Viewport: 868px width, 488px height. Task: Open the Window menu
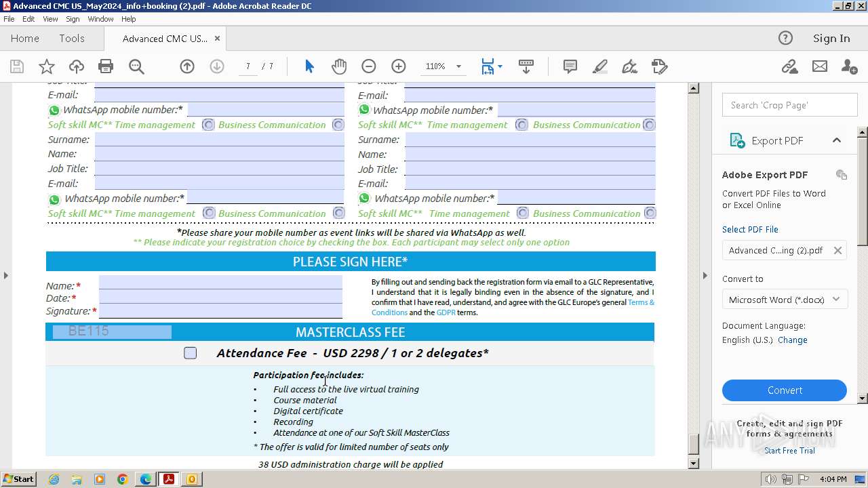coord(100,19)
